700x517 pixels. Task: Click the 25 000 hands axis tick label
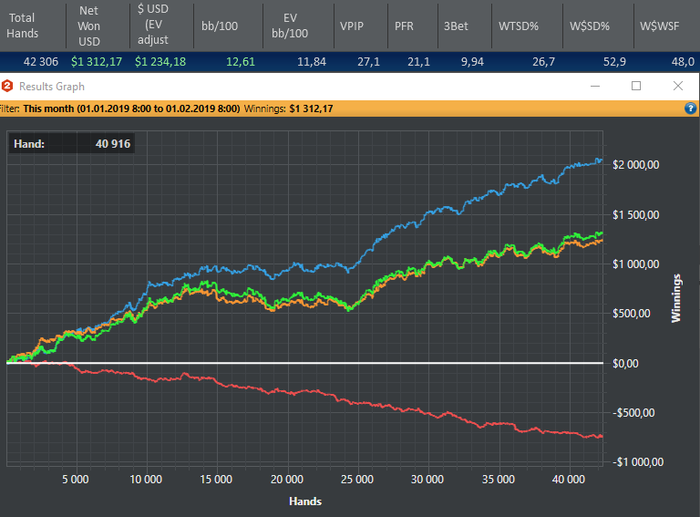click(x=357, y=480)
